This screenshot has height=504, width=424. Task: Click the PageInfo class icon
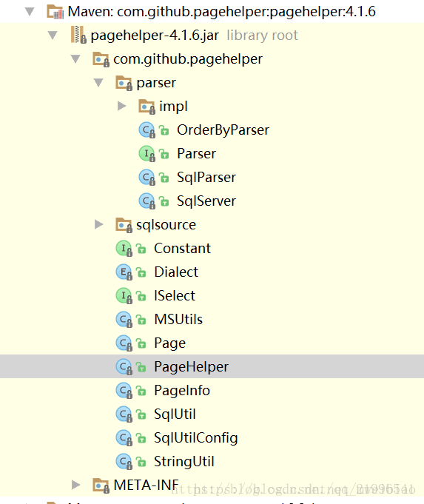(x=124, y=391)
